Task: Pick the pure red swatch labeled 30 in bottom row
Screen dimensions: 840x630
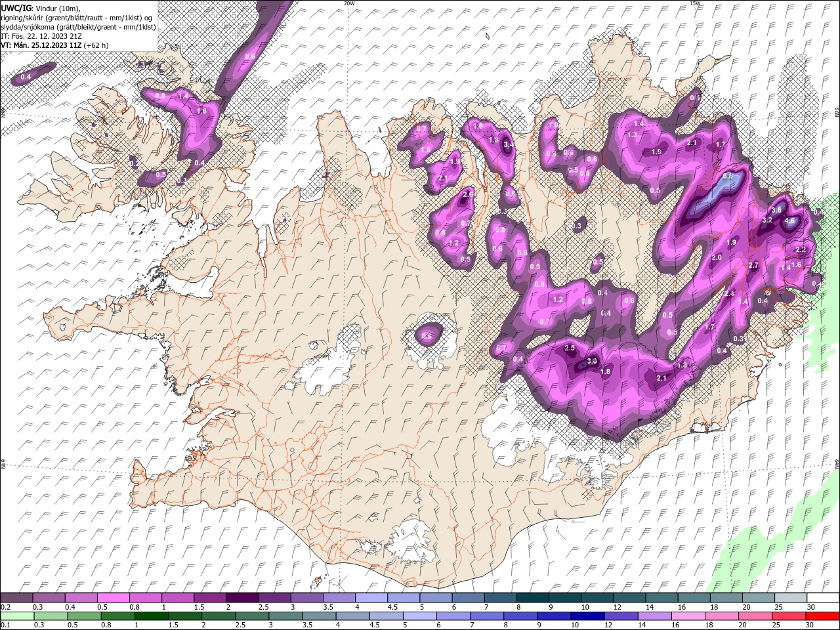Action: 822,616
